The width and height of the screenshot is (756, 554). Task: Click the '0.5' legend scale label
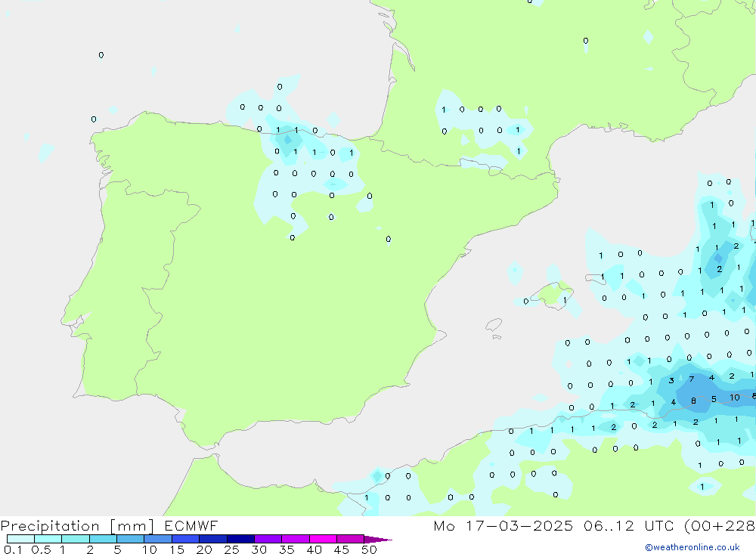pyautogui.click(x=41, y=549)
